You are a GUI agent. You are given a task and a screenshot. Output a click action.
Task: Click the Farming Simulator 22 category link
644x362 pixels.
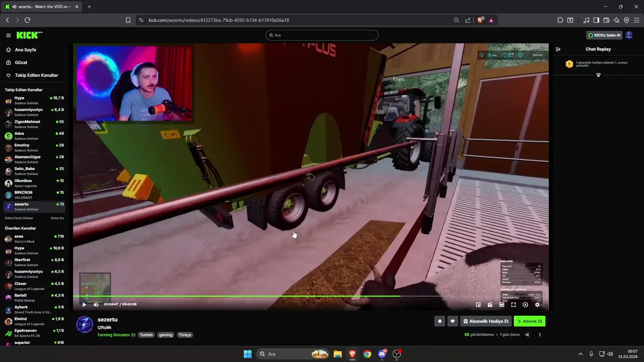coord(116,335)
